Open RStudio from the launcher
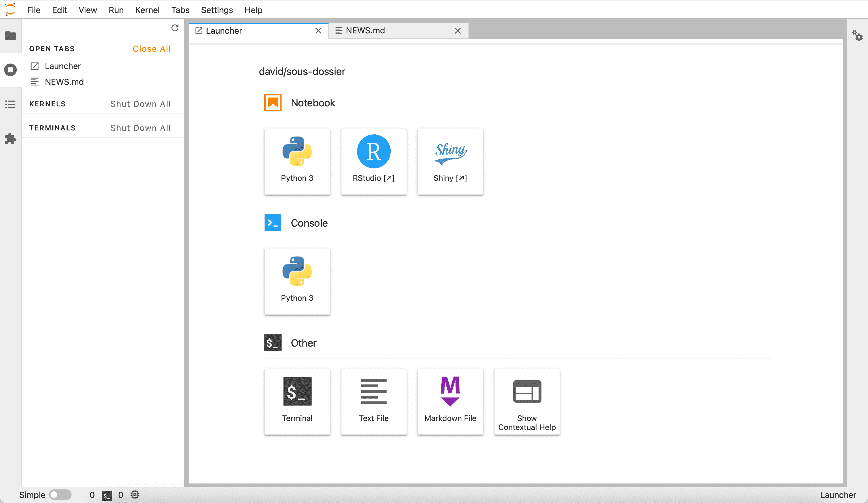 pyautogui.click(x=373, y=162)
